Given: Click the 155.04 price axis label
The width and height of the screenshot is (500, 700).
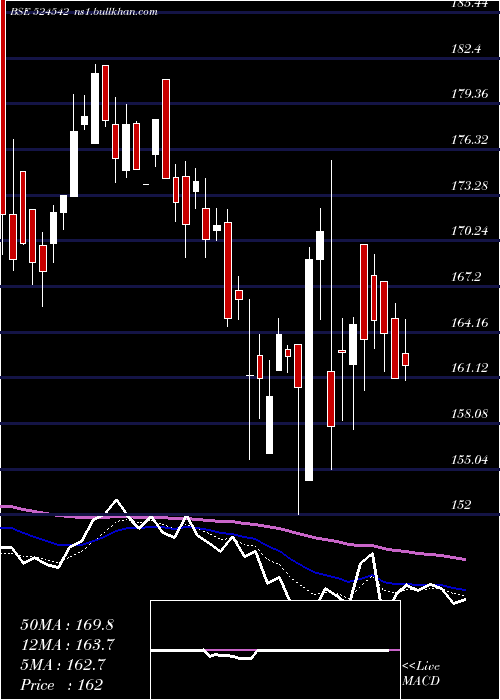Looking at the screenshot, I should 470,460.
